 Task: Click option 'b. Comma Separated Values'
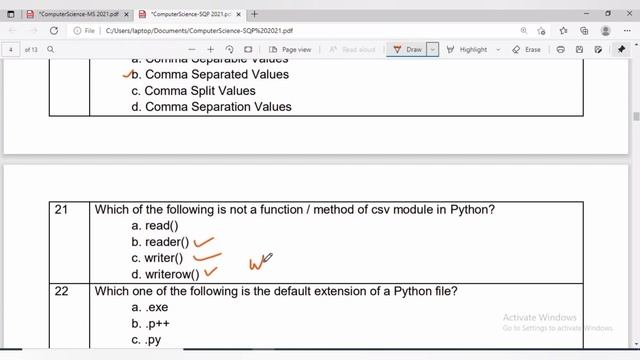[x=210, y=74]
